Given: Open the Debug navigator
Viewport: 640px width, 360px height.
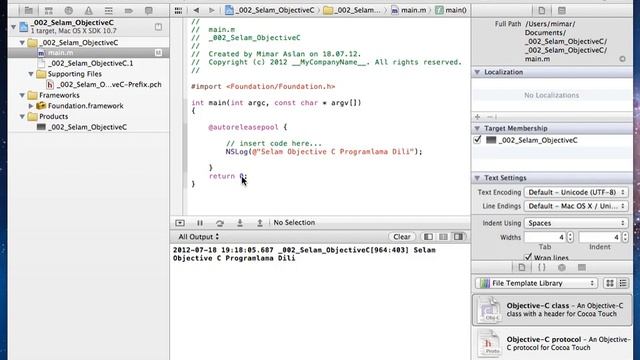Looking at the screenshot, I should tap(109, 11).
